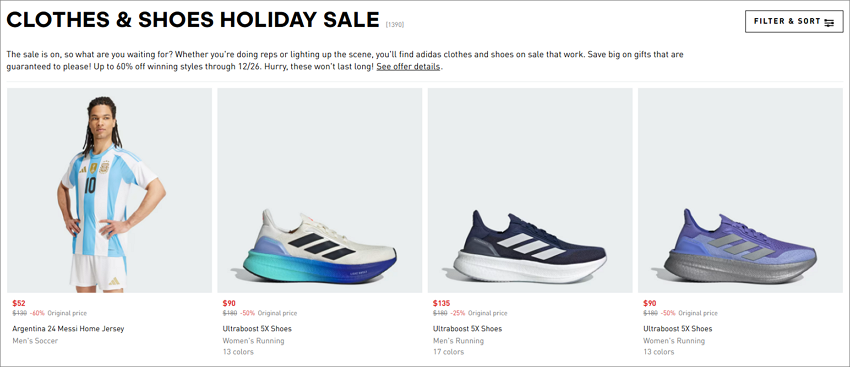Click the 1390 item count next to heading
This screenshot has height=367, width=850.
pyautogui.click(x=395, y=24)
